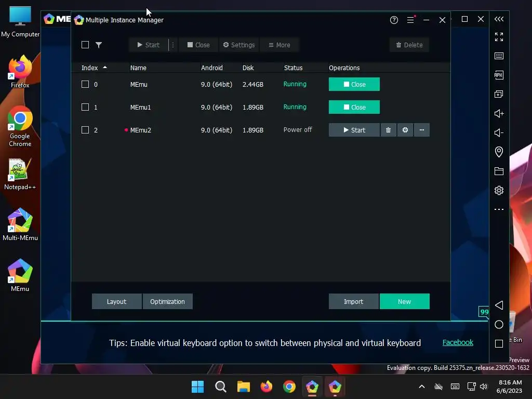Open multi-instance icon in MEmu sidebar
The image size is (532, 399).
click(499, 94)
